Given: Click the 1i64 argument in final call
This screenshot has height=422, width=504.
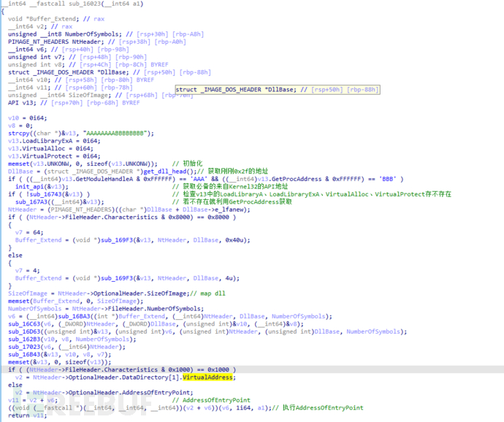Looking at the screenshot, I should tap(243, 408).
